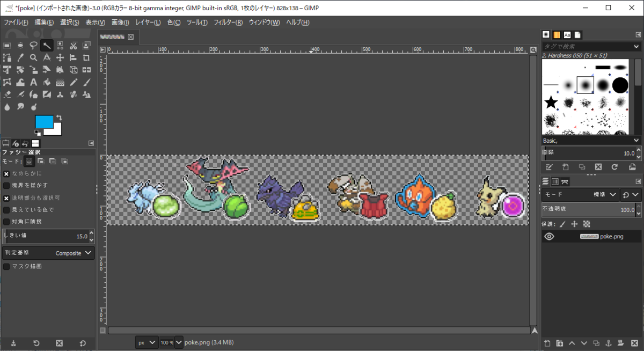
Task: Open the ヘルプ(H) menu
Action: pos(298,23)
